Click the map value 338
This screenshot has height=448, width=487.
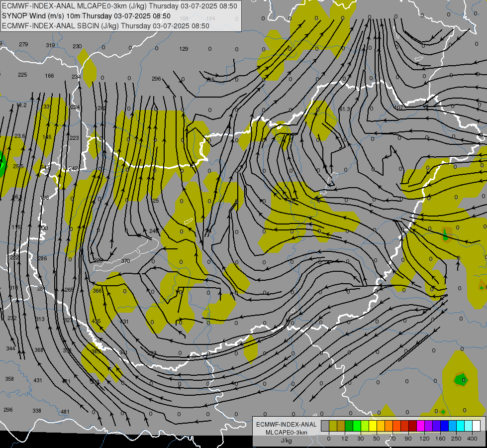(x=37, y=411)
